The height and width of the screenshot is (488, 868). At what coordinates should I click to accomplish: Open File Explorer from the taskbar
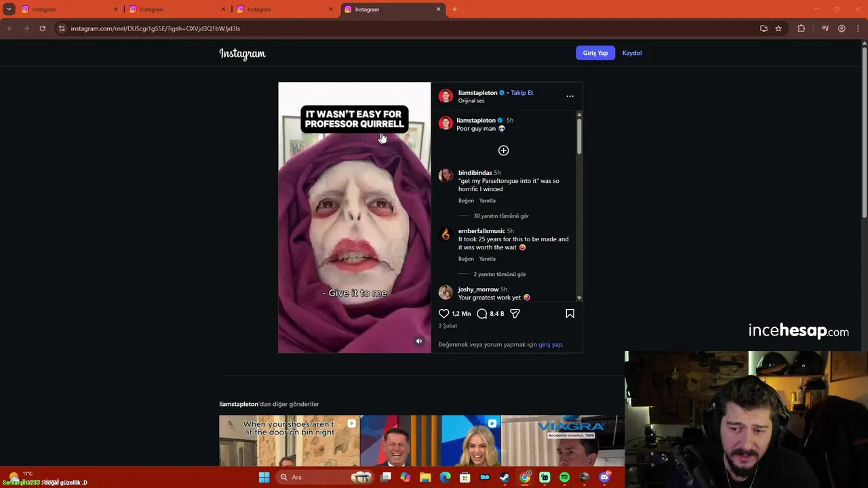[x=425, y=477]
